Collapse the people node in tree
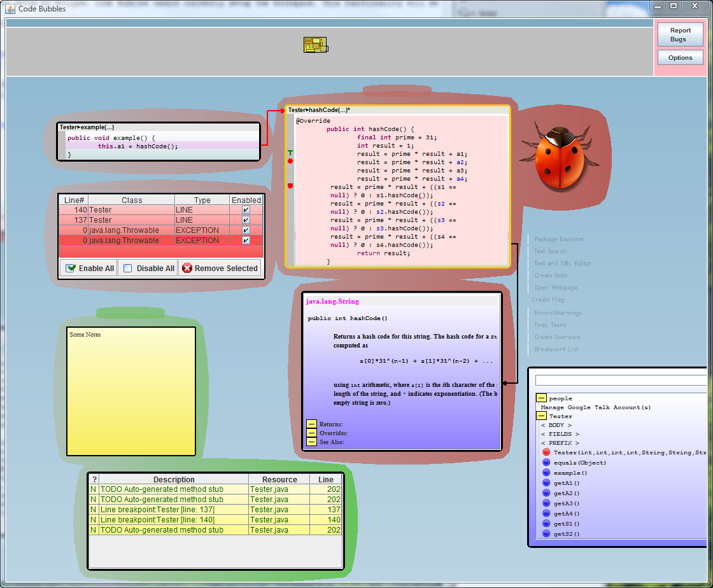Viewport: 713px width, 588px height. 541,398
